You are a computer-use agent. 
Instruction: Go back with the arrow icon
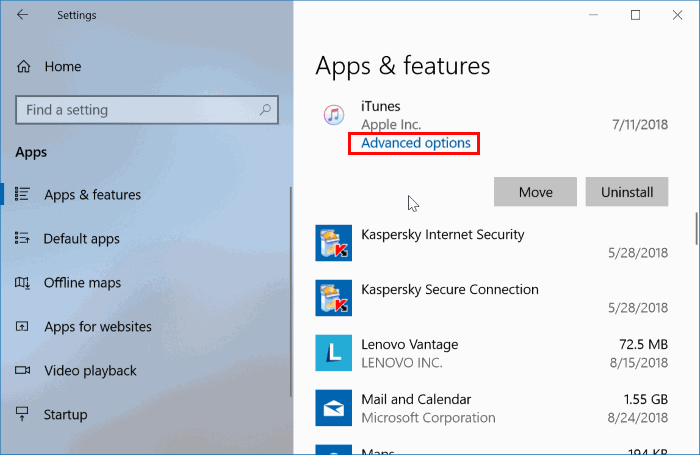click(22, 15)
